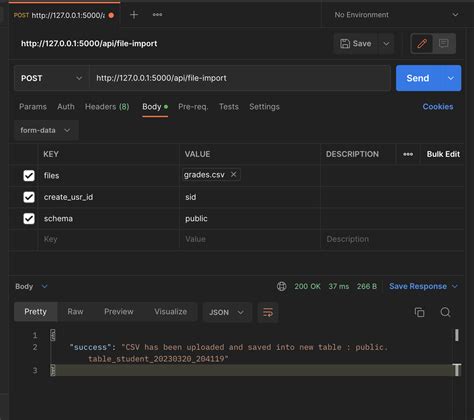Click the empty Key input field
Image resolution: width=474 pixels, height=420 pixels.
pos(109,239)
